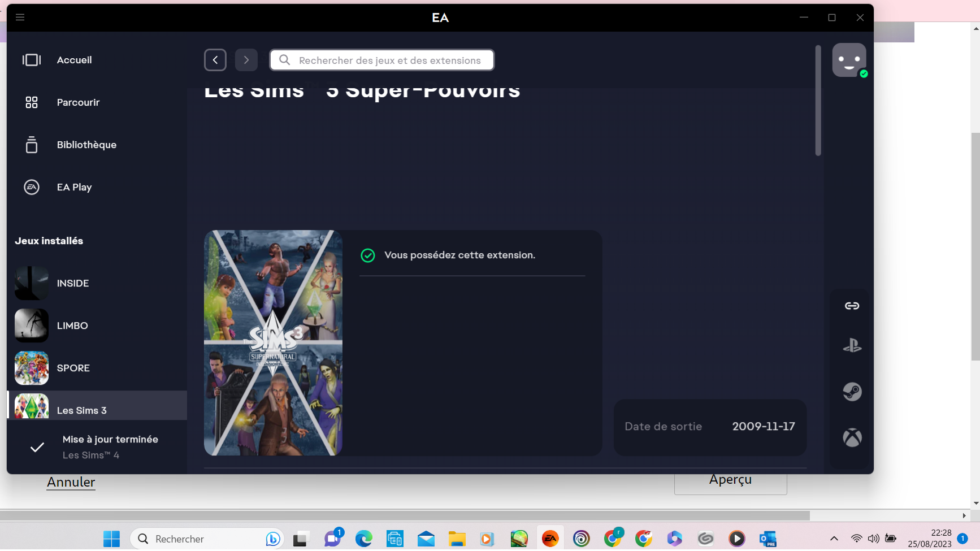Open Task View in the taskbar

[x=301, y=539]
